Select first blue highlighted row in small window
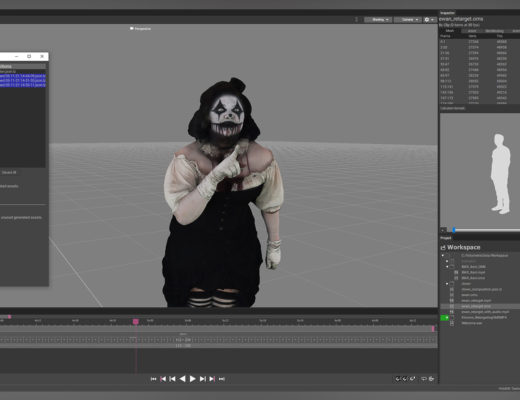The width and height of the screenshot is (520, 400). point(23,76)
